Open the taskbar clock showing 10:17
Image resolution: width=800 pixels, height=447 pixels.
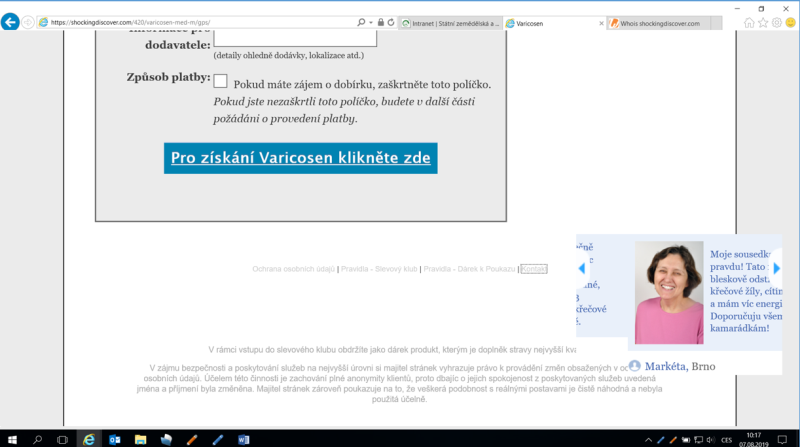coord(754,439)
